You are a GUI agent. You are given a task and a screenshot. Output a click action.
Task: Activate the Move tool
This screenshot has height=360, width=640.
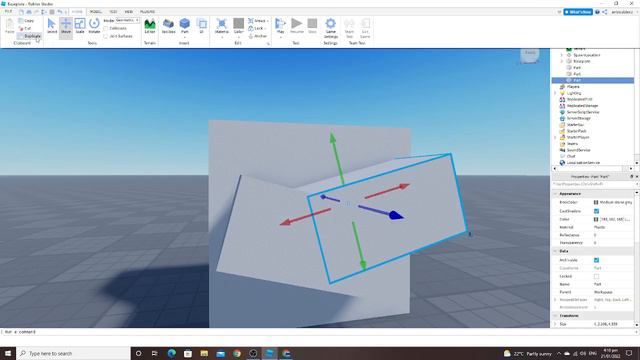pos(66,27)
